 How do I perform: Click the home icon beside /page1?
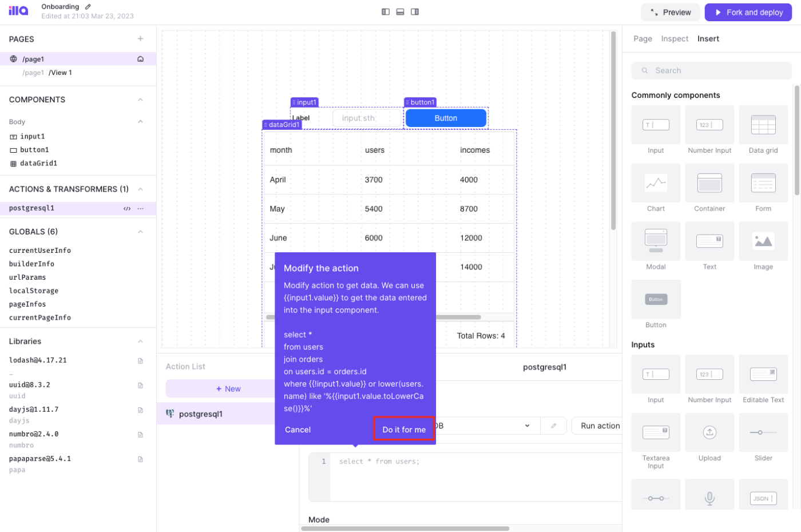[x=140, y=59]
